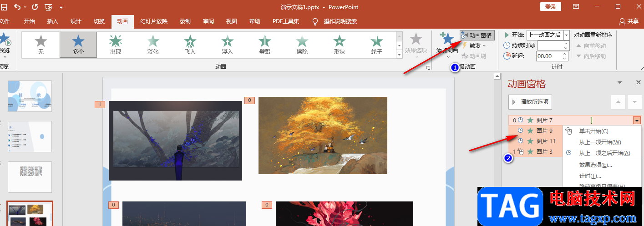Open the 开始 ribbon tab
Image resolution: width=644 pixels, height=226 pixels.
click(30, 21)
